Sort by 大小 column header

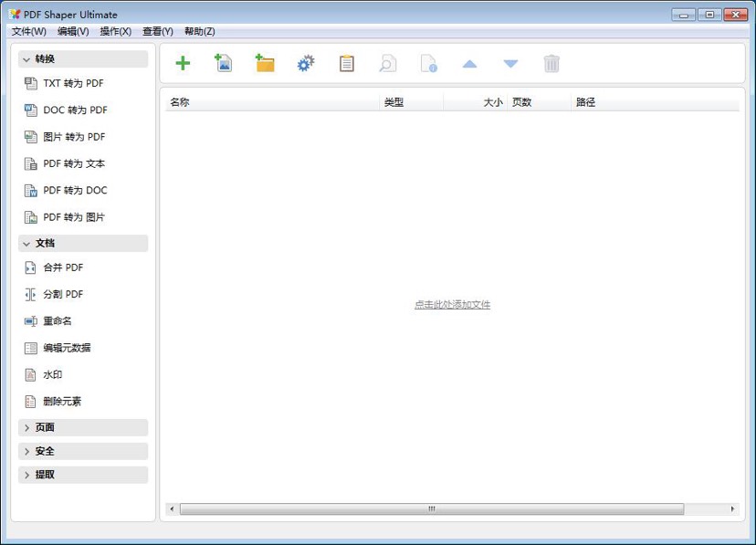tap(475, 102)
